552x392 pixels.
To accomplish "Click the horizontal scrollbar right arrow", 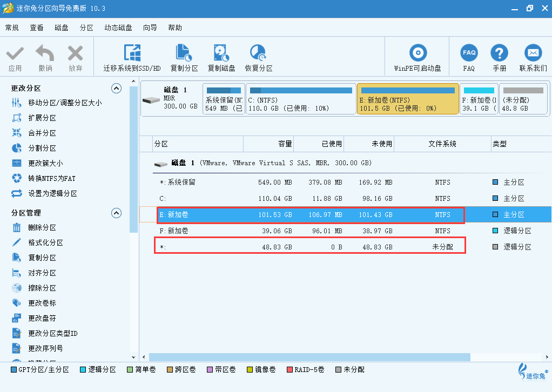I will pyautogui.click(x=547, y=357).
